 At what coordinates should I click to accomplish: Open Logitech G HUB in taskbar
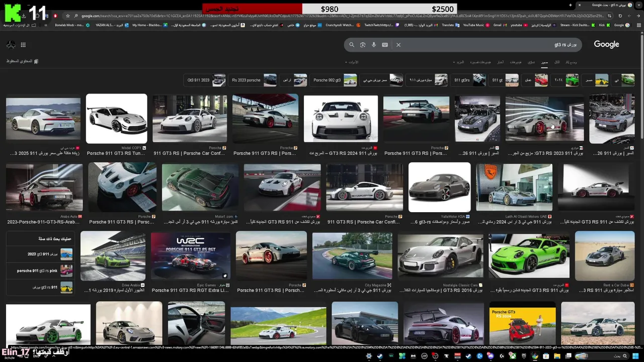pyautogui.click(x=502, y=356)
